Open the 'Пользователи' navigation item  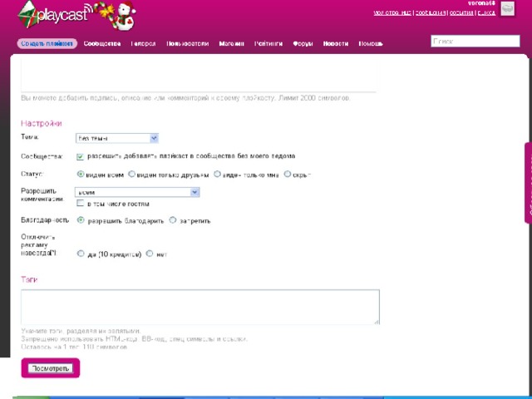(x=187, y=44)
